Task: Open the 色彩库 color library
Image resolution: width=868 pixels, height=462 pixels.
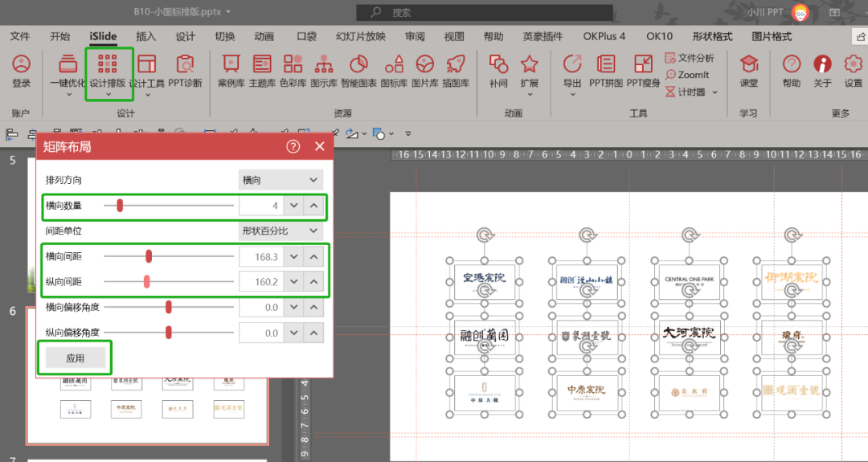Action: (293, 71)
